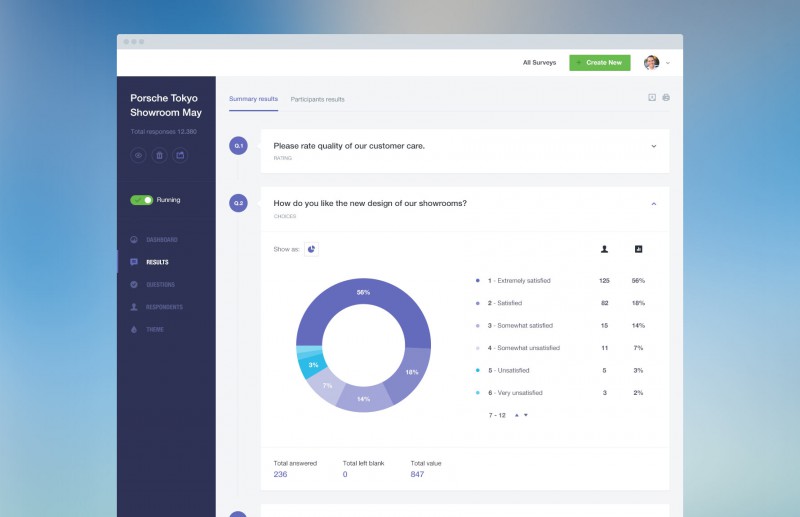Click the print icon

click(x=666, y=97)
